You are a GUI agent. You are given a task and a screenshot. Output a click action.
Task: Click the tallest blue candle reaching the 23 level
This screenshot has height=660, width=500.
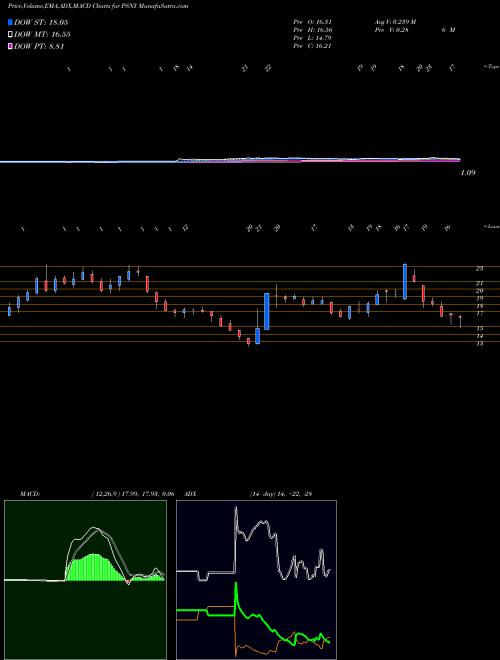coord(405,282)
